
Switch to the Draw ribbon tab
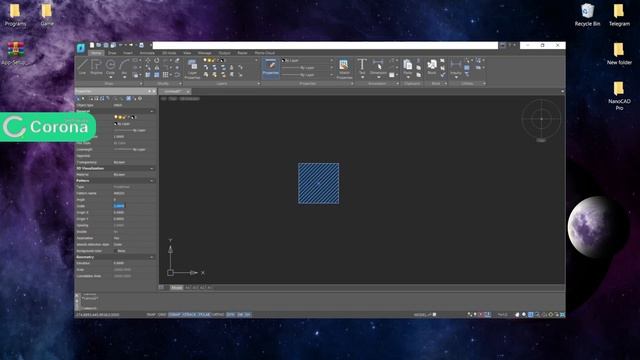tap(112, 53)
